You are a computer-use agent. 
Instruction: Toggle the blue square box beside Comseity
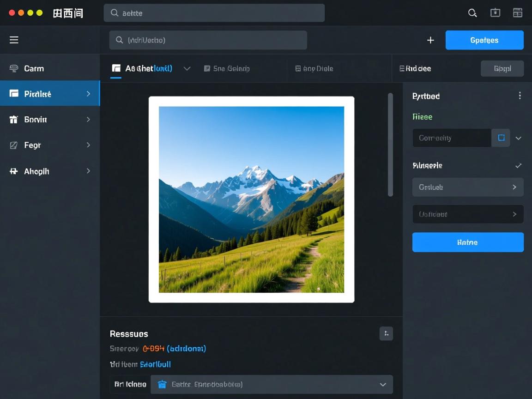(501, 138)
